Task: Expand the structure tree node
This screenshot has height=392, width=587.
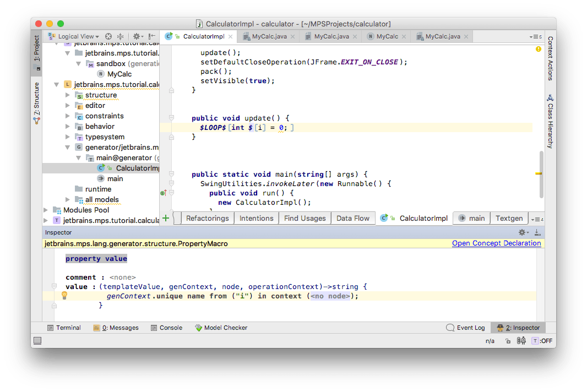Action: pos(68,95)
